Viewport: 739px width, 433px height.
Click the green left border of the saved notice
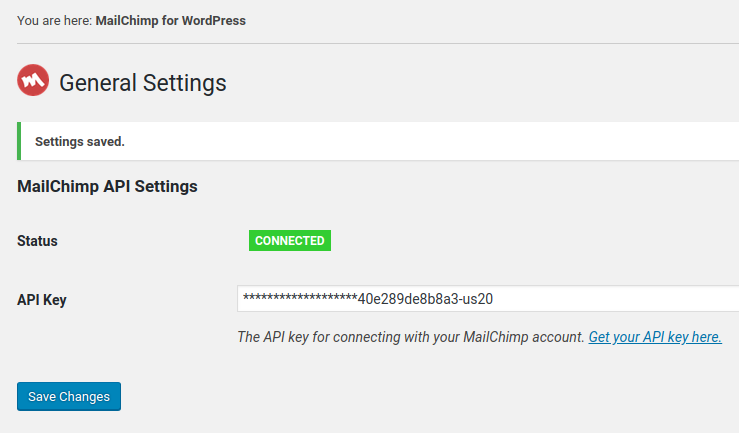click(19, 141)
